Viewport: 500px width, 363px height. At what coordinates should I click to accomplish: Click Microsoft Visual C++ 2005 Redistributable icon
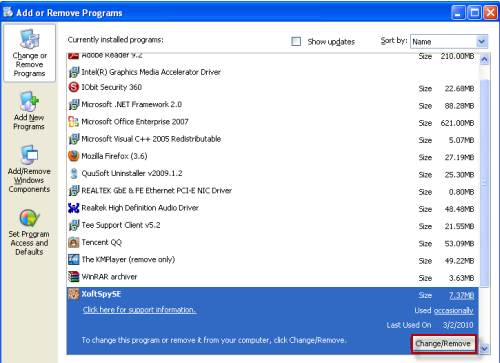click(74, 139)
